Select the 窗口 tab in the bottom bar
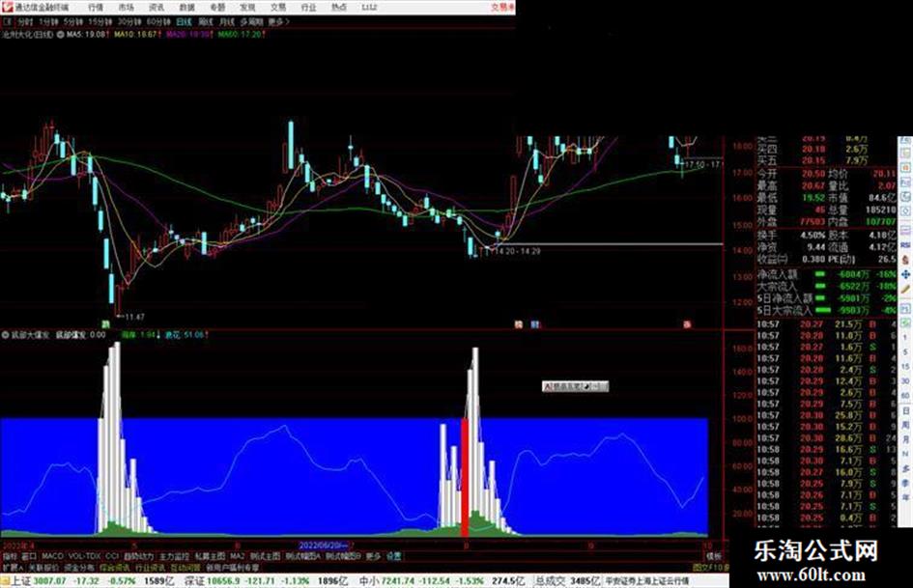Screen dimensions: 913x588 point(29,556)
